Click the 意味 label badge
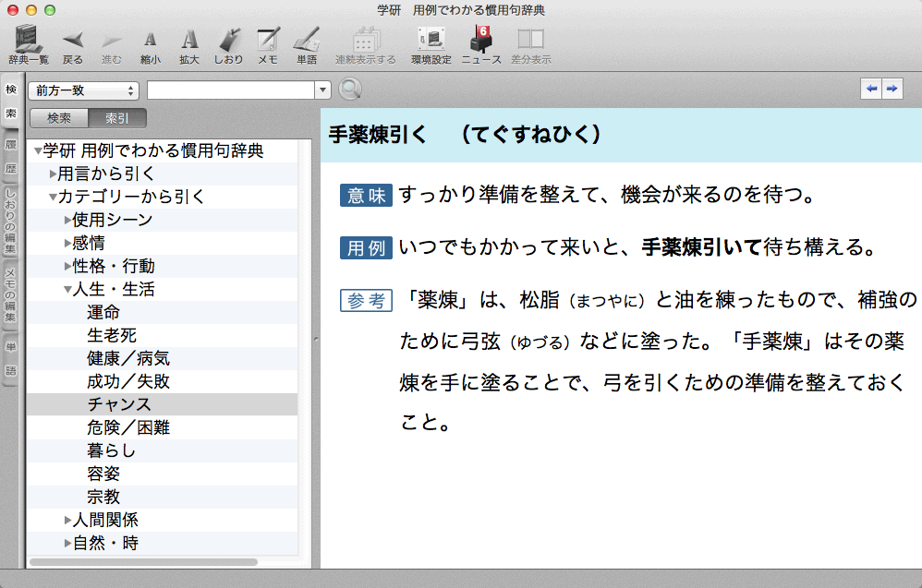This screenshot has height=588, width=922. [366, 195]
